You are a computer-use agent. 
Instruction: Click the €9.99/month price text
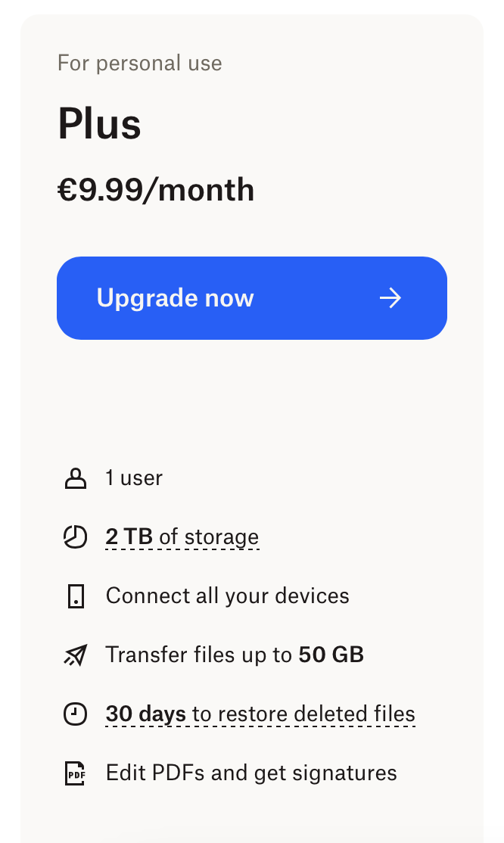coord(156,190)
